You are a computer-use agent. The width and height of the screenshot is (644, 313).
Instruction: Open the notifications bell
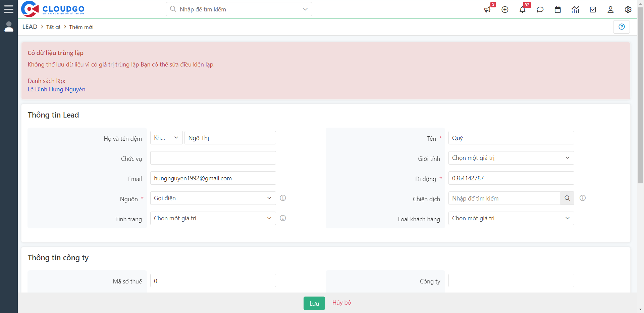click(x=522, y=10)
